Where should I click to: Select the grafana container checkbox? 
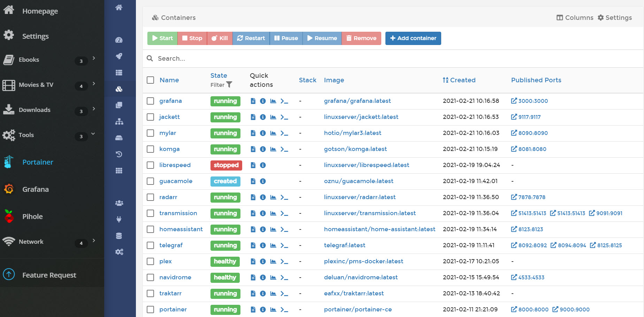pyautogui.click(x=151, y=101)
